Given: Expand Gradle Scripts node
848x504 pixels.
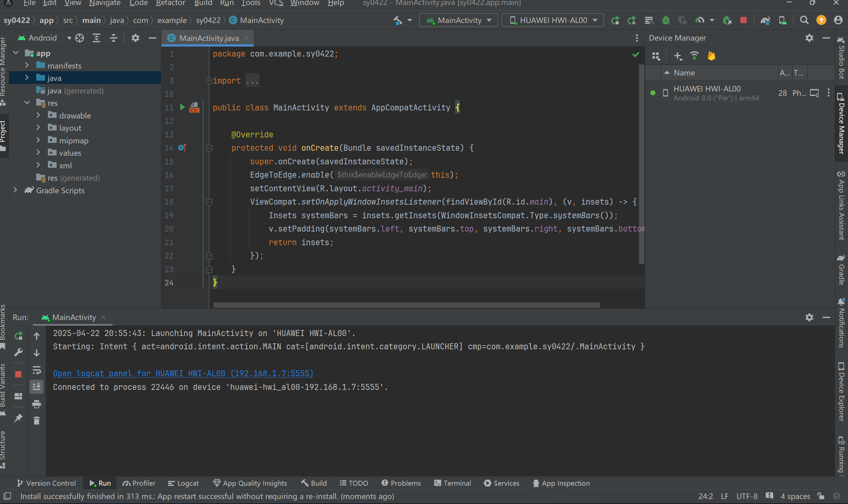Looking at the screenshot, I should (15, 191).
